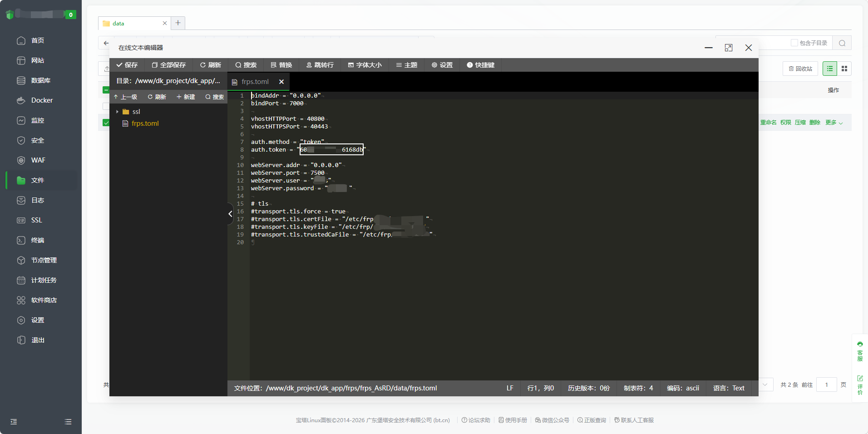The height and width of the screenshot is (434, 868).
Task: Open the 日志 logs section
Action: 38,200
